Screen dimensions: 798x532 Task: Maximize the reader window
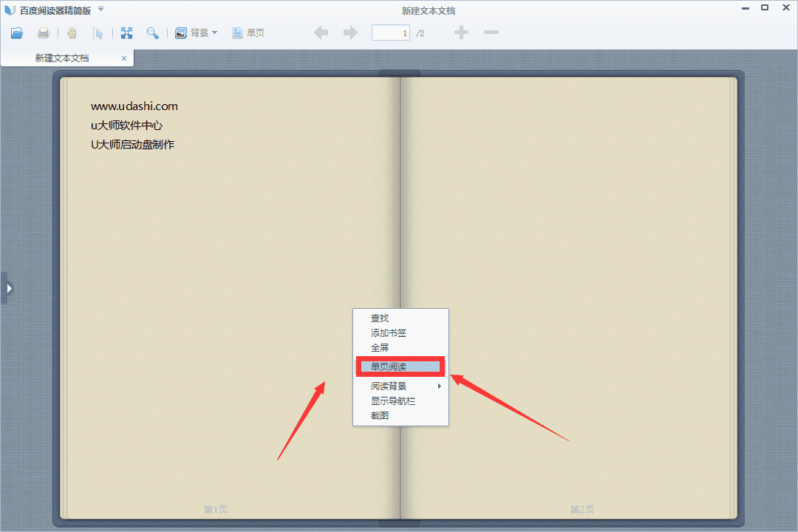click(x=765, y=7)
